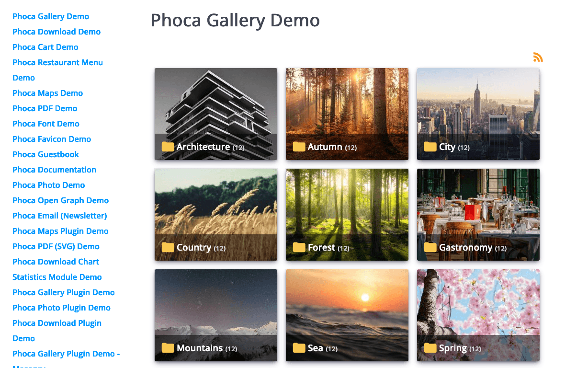Select Statistics Module Demo link
This screenshot has height=368, width=588.
click(57, 277)
